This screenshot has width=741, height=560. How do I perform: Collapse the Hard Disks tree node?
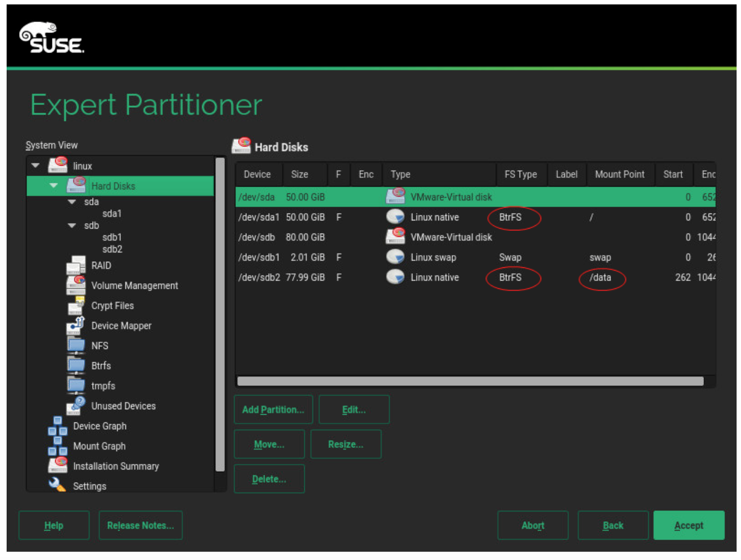pyautogui.click(x=54, y=186)
